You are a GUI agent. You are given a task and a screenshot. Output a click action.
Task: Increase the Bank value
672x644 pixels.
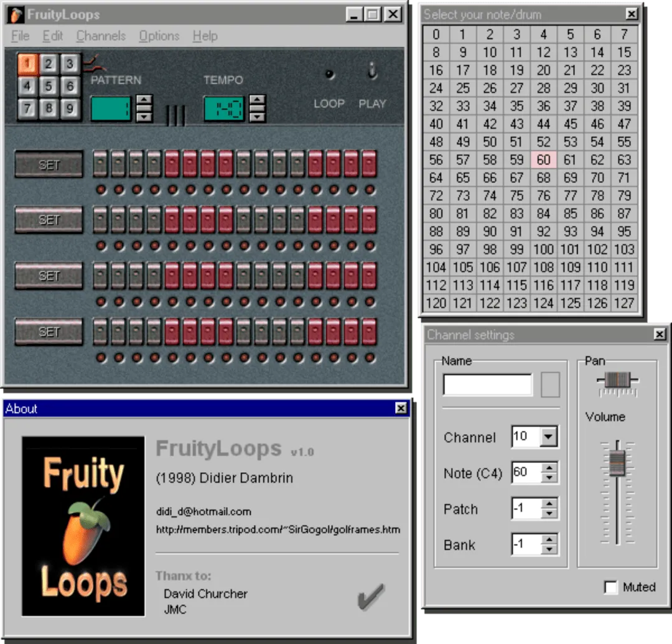[549, 539]
